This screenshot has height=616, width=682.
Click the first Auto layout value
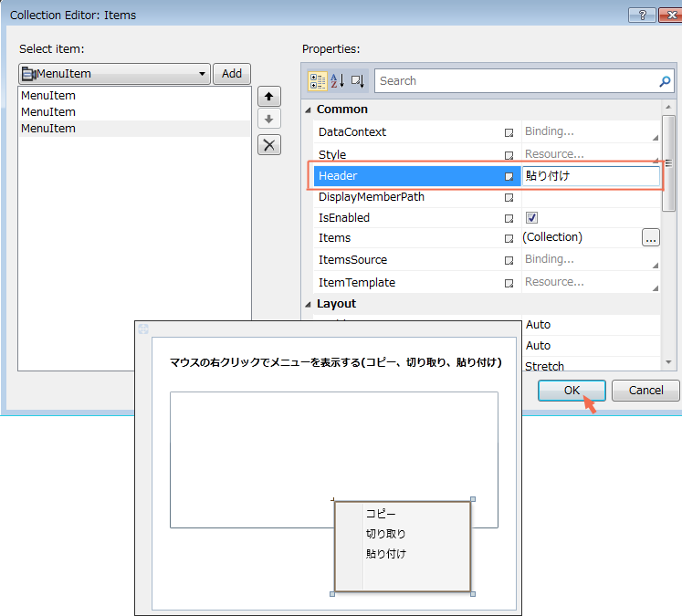(x=538, y=325)
